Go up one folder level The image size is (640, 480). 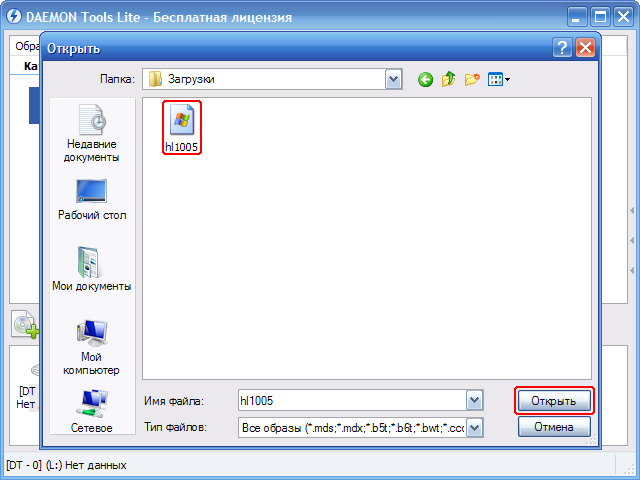(448, 79)
